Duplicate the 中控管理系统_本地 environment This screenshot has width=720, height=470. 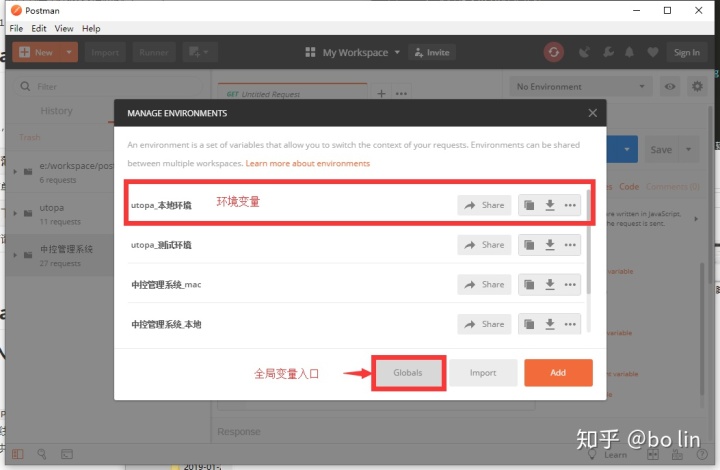coord(529,324)
